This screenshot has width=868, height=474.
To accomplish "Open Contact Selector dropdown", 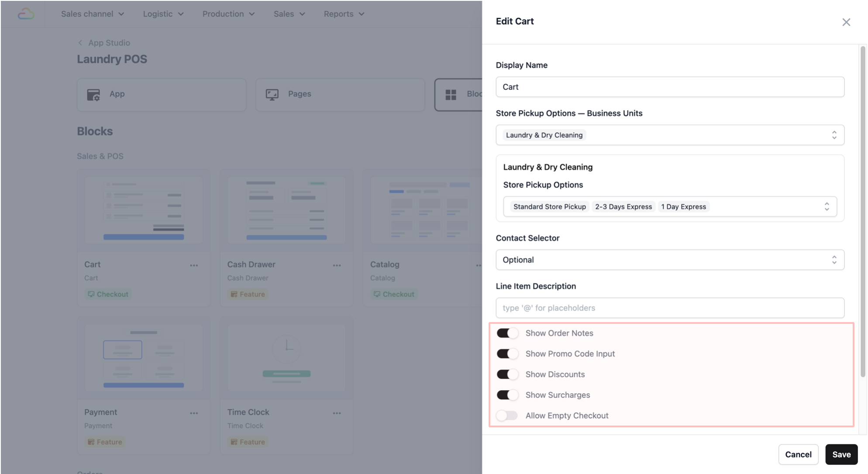I will (x=669, y=260).
